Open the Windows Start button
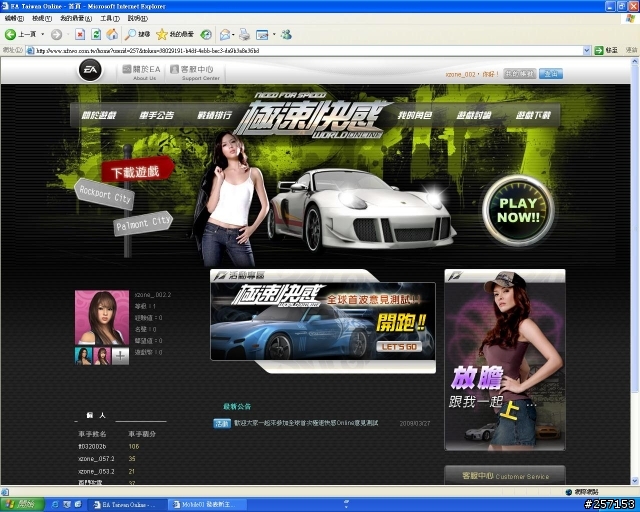The height and width of the screenshot is (512, 640). [x=22, y=505]
